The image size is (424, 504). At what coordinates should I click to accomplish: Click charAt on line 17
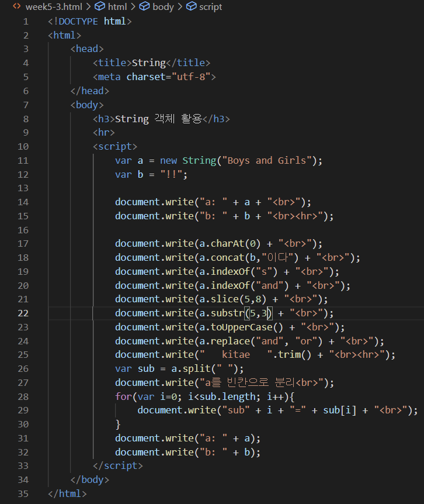228,244
